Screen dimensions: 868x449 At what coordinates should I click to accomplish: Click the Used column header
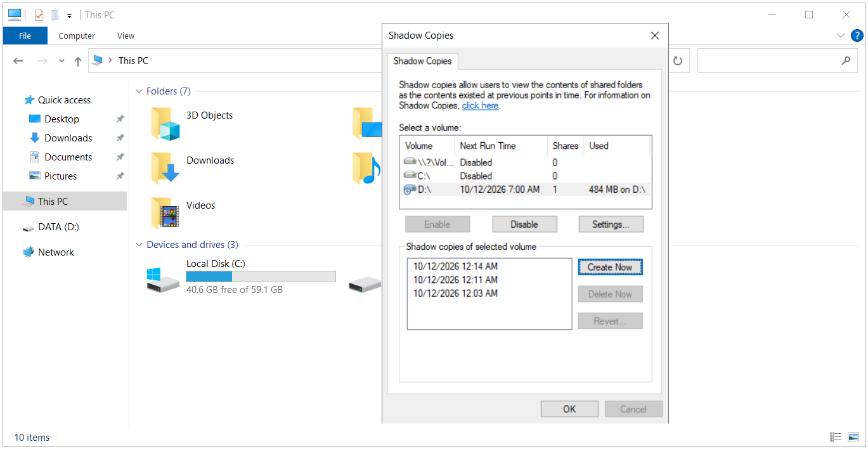click(617, 146)
